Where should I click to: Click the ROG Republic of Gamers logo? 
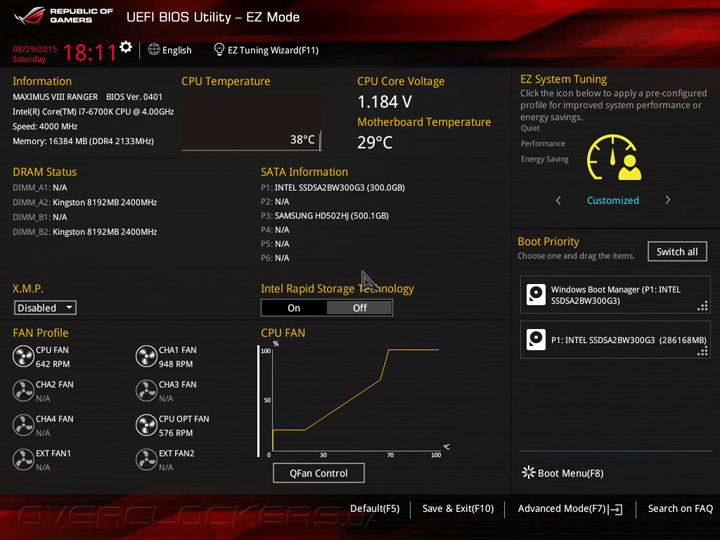(63, 16)
